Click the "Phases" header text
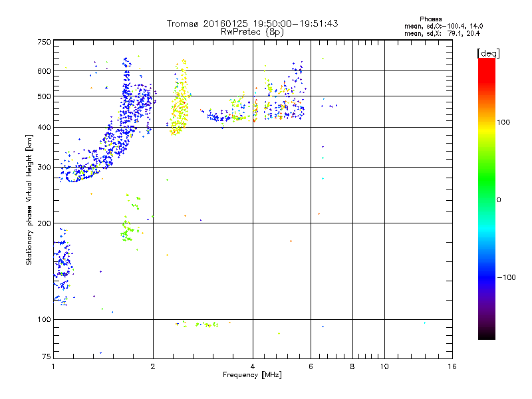This screenshot has height=399, width=532. pyautogui.click(x=430, y=19)
